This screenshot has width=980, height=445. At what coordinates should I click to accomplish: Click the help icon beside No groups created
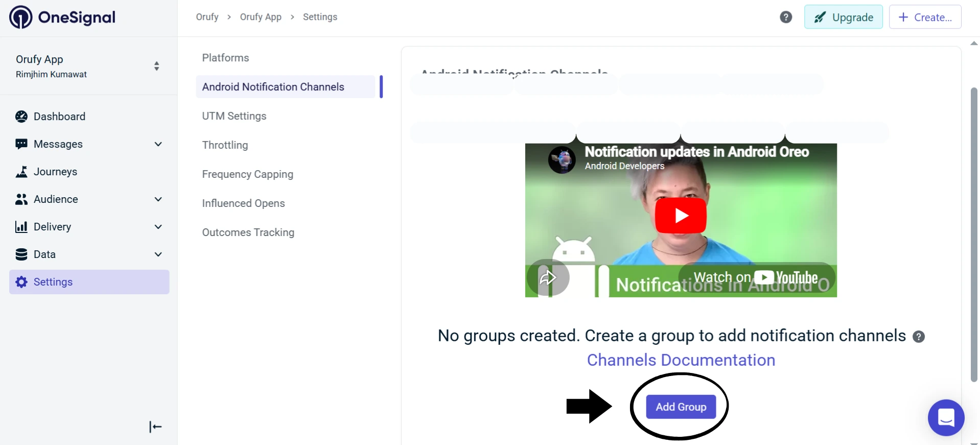click(x=918, y=337)
